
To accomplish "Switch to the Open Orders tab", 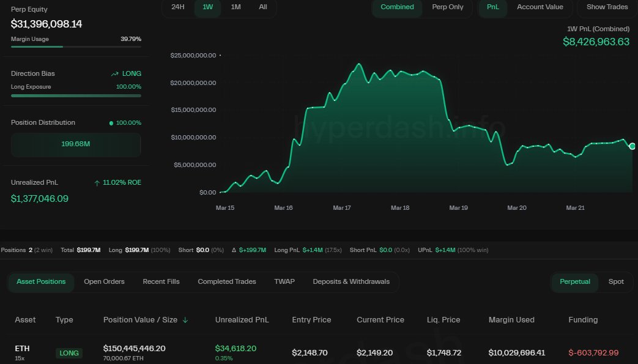I will pyautogui.click(x=104, y=281).
